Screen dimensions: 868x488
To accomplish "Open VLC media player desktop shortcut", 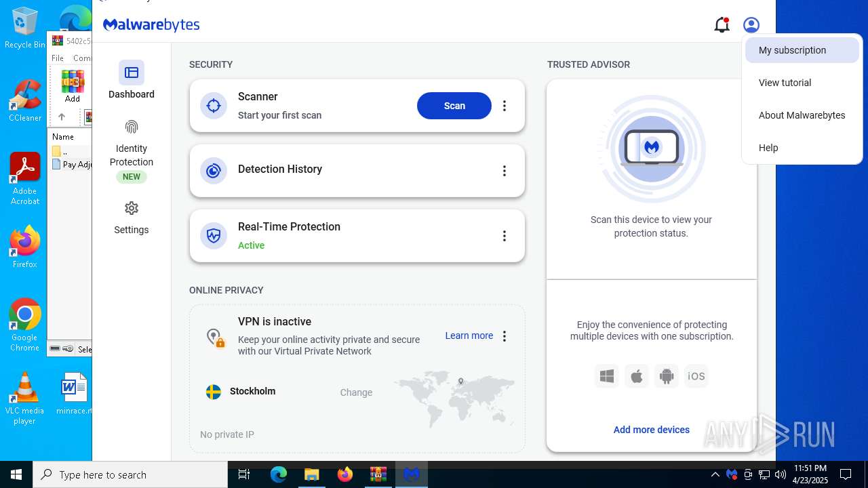I will click(x=24, y=399).
